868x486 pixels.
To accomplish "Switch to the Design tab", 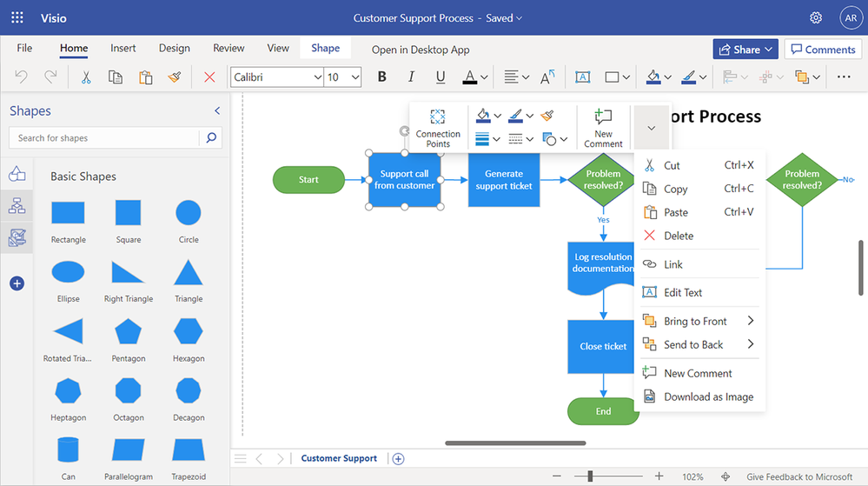I will tap(175, 48).
